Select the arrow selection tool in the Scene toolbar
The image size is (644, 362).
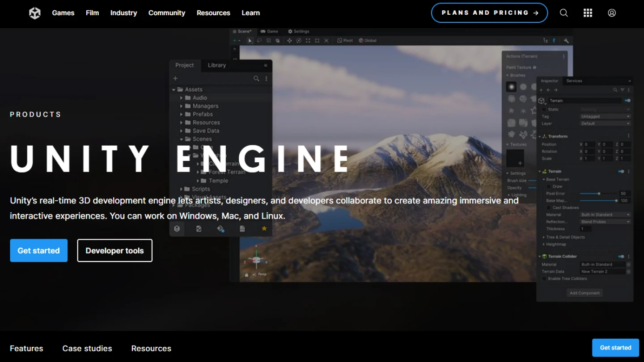click(250, 41)
